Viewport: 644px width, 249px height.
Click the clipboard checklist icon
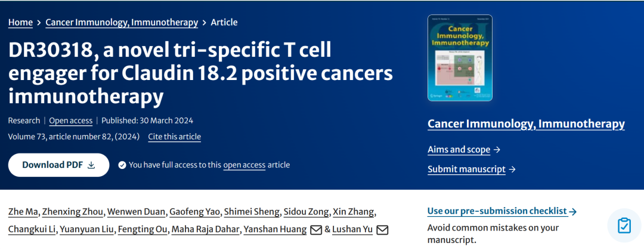624,226
